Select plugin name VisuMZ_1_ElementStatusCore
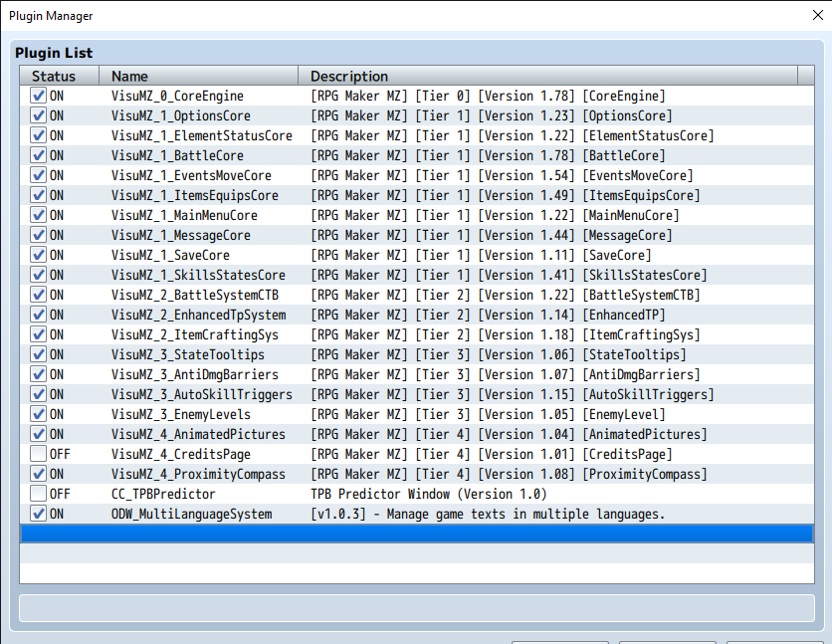832x644 pixels. pos(202,135)
